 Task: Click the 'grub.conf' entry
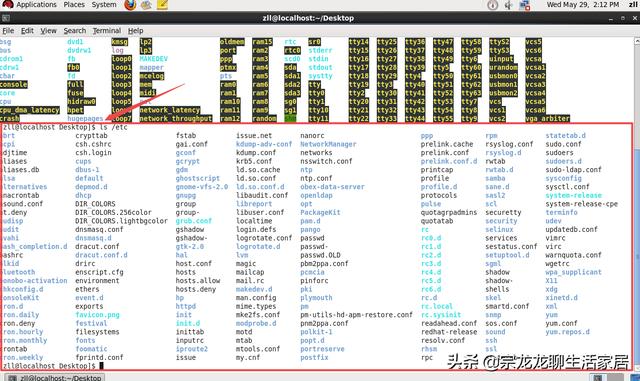[193, 221]
